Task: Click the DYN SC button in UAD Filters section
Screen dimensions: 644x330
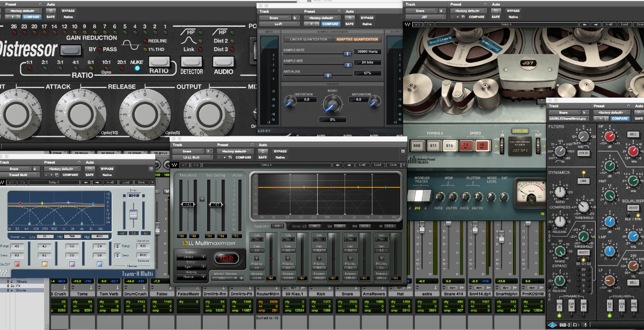Action: pos(584,153)
